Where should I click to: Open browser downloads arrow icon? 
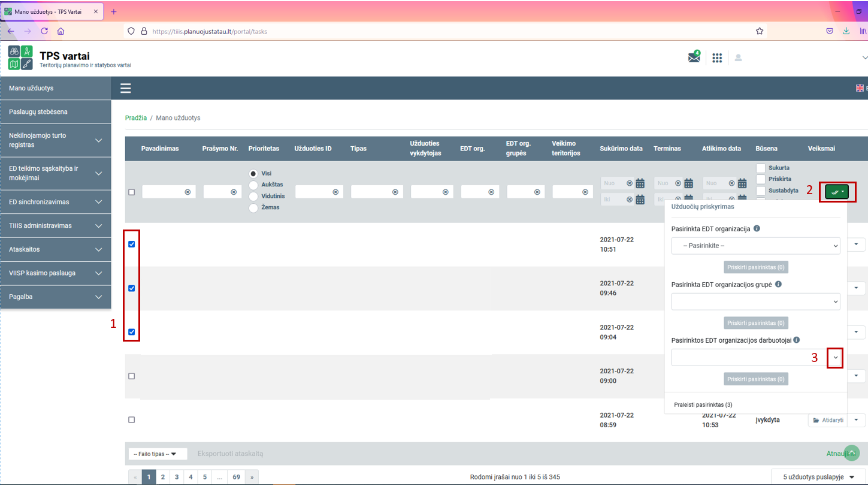coord(846,31)
